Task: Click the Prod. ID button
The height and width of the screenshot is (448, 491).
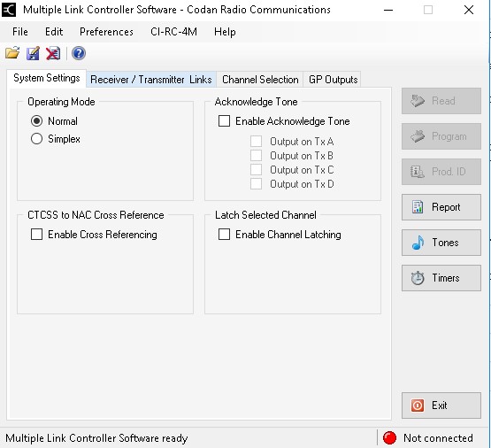Action: (441, 172)
